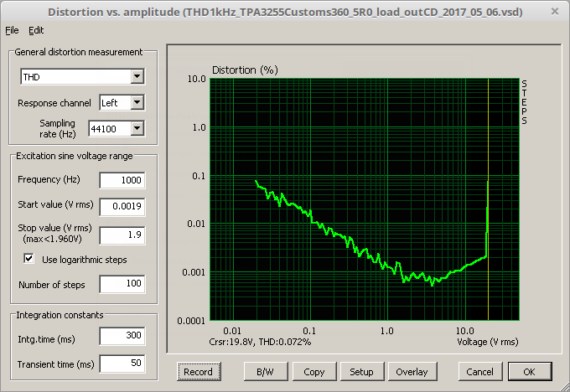Image resolution: width=570 pixels, height=392 pixels.
Task: Click the Overlay button
Action: pos(412,372)
